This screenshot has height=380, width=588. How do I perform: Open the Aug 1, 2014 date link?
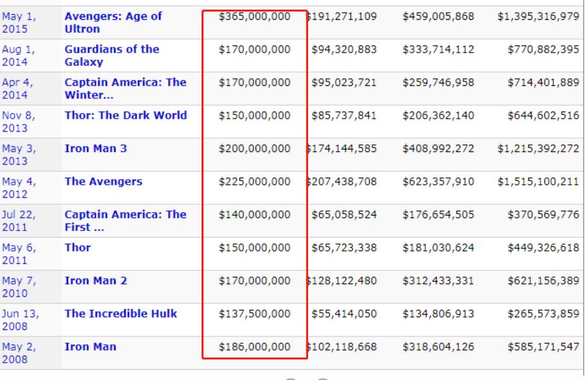click(x=19, y=56)
